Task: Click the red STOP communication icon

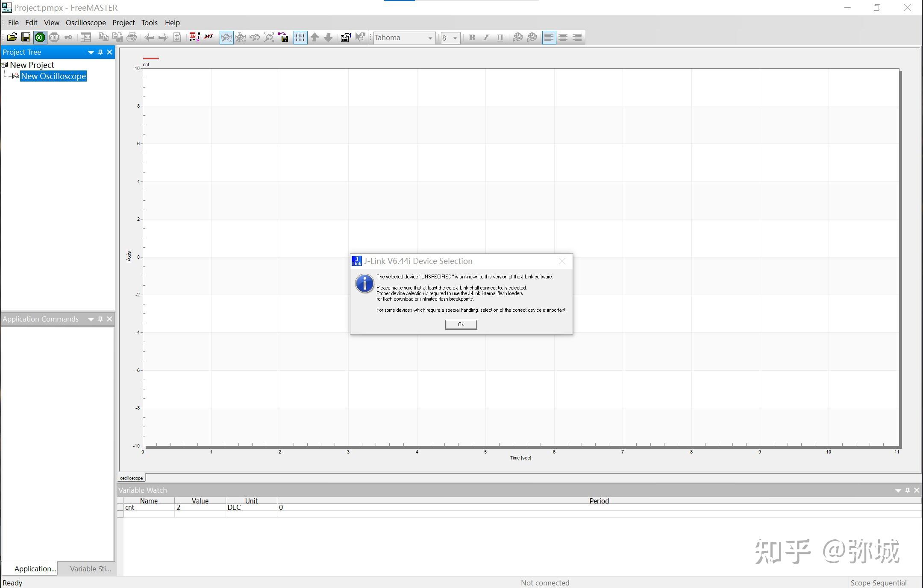Action: pos(54,38)
